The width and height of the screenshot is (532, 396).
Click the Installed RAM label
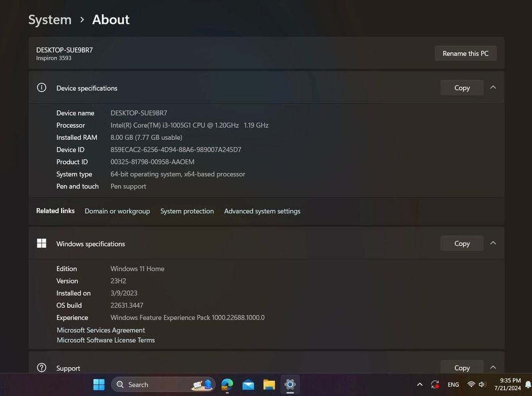click(x=77, y=137)
